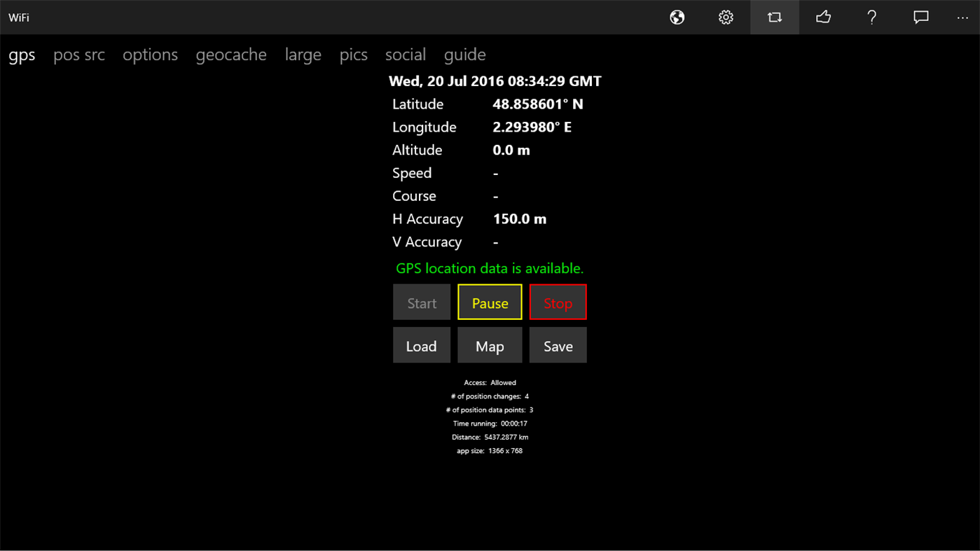Switch to the pos src tab

coord(78,54)
